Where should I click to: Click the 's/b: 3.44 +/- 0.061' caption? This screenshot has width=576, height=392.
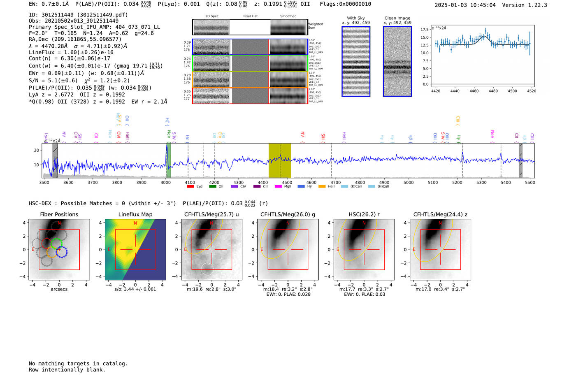pyautogui.click(x=135, y=289)
